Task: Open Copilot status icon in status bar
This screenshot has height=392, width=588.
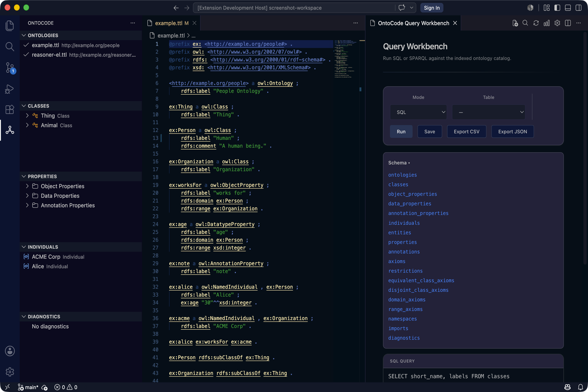Action: (x=568, y=387)
